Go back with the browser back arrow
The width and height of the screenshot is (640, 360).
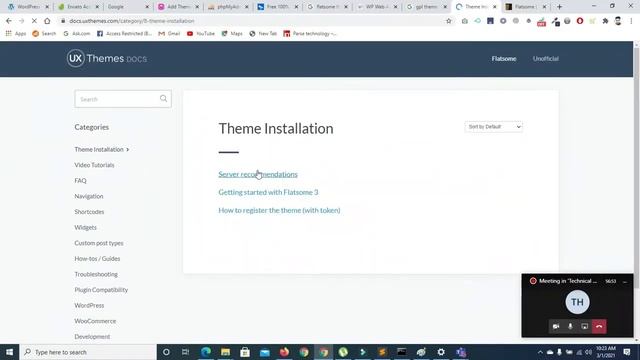point(9,21)
